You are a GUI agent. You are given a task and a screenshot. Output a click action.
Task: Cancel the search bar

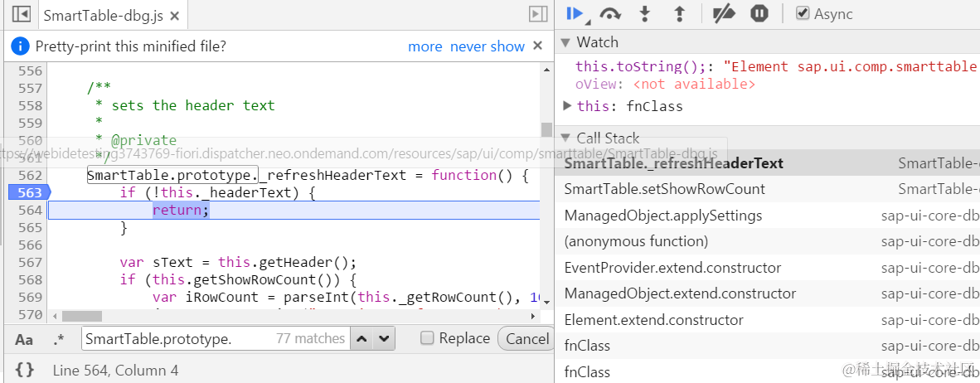(x=526, y=338)
